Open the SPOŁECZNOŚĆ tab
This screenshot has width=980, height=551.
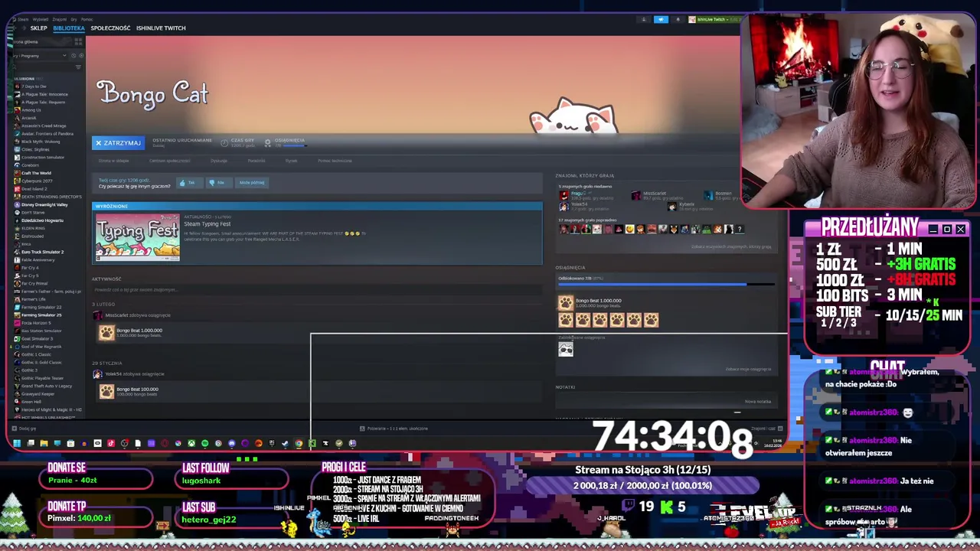(x=110, y=28)
